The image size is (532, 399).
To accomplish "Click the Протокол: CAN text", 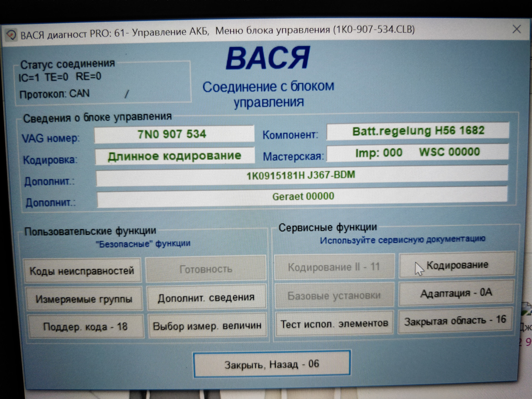I will 55,94.
